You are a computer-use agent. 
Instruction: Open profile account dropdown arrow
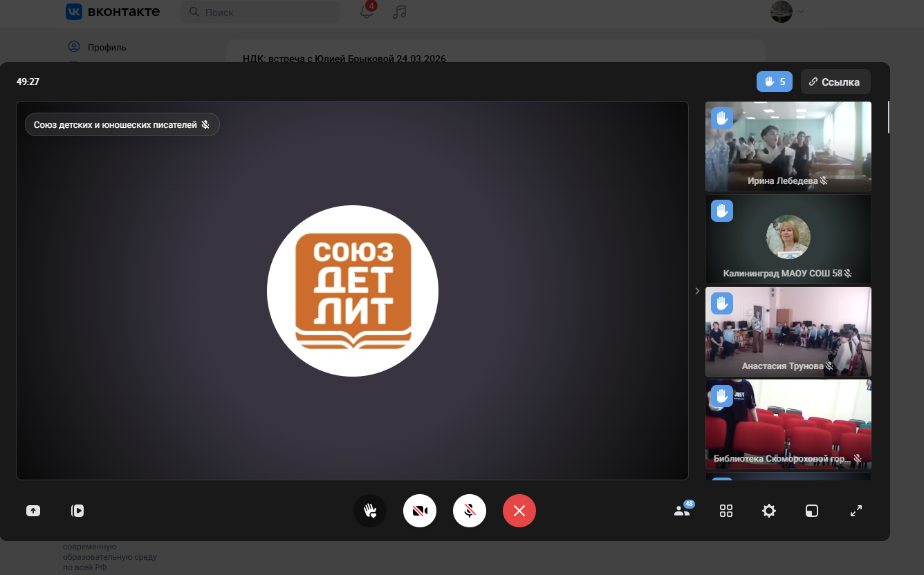801,12
